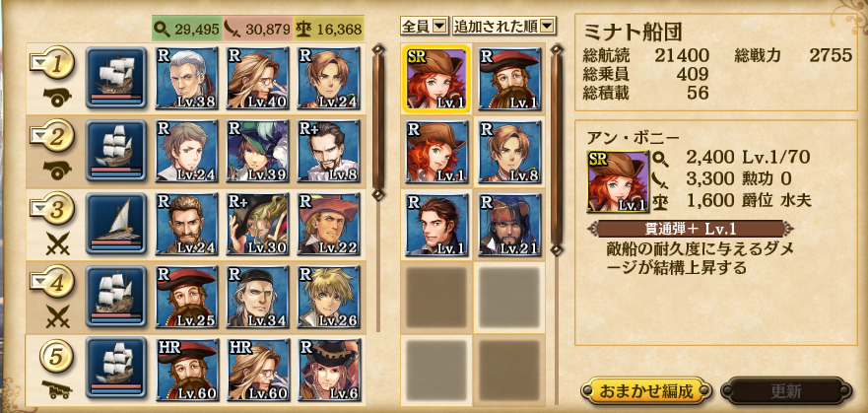This screenshot has height=413, width=868.
Task: Expand fleet 2 number badge dropdown
Action: point(52,136)
